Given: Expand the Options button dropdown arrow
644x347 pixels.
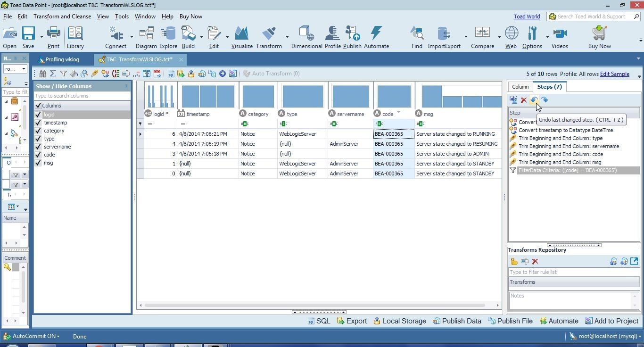Looking at the screenshot, I should pyautogui.click(x=547, y=37).
